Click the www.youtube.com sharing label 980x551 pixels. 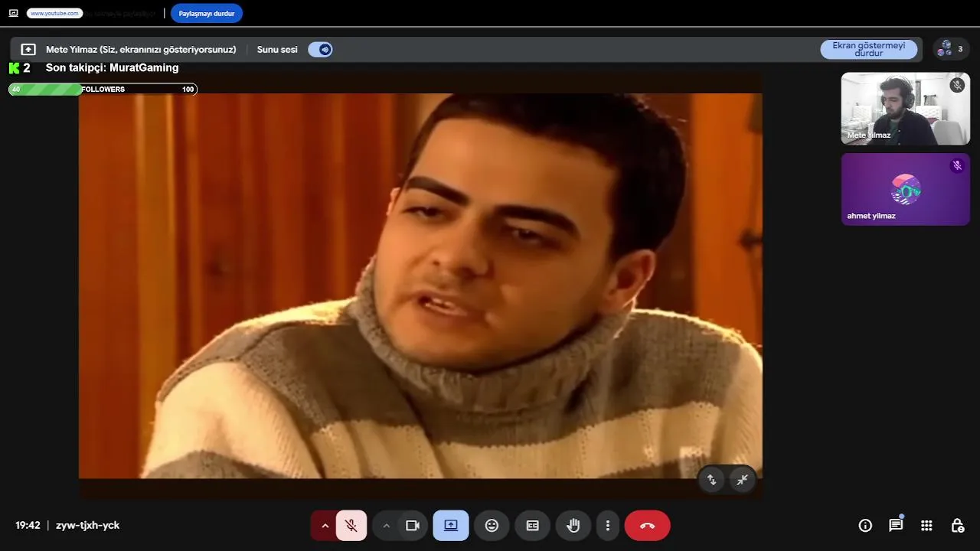click(x=54, y=13)
